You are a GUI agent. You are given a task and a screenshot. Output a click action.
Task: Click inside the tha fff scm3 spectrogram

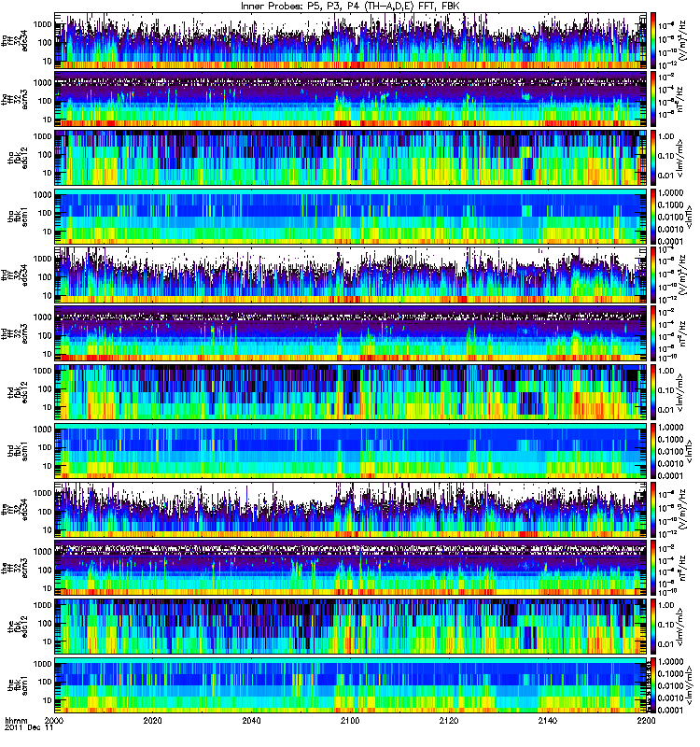[350, 100]
